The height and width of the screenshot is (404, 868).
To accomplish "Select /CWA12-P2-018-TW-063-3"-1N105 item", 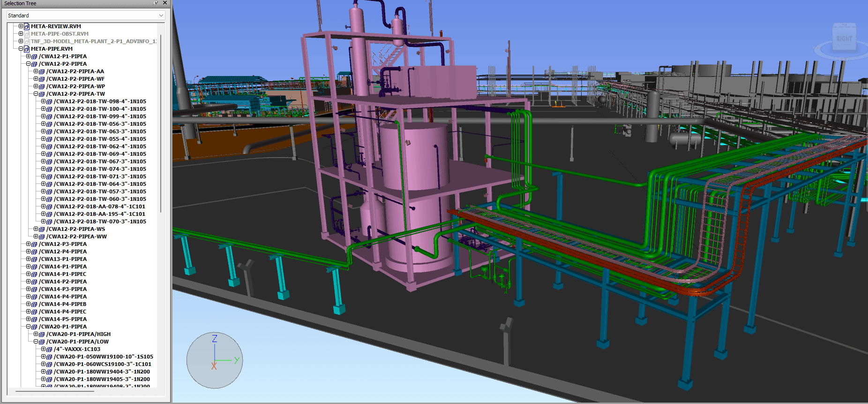I will click(x=100, y=131).
